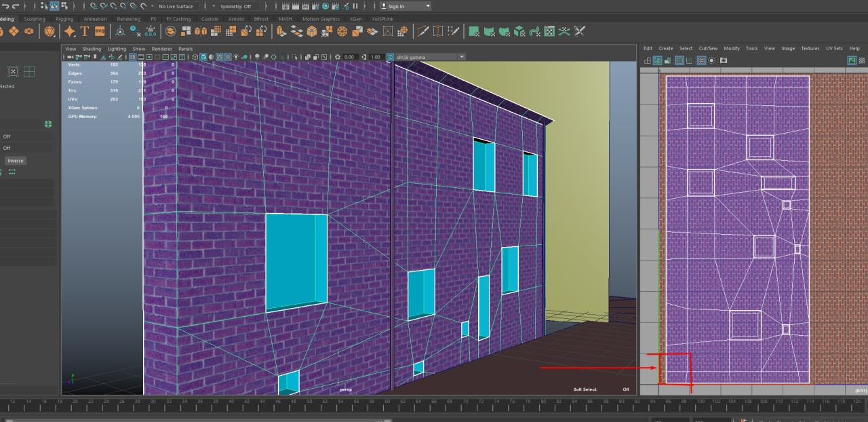This screenshot has width=868, height=422.
Task: Open the Cut/Sew menu in UV editor
Action: pos(708,48)
